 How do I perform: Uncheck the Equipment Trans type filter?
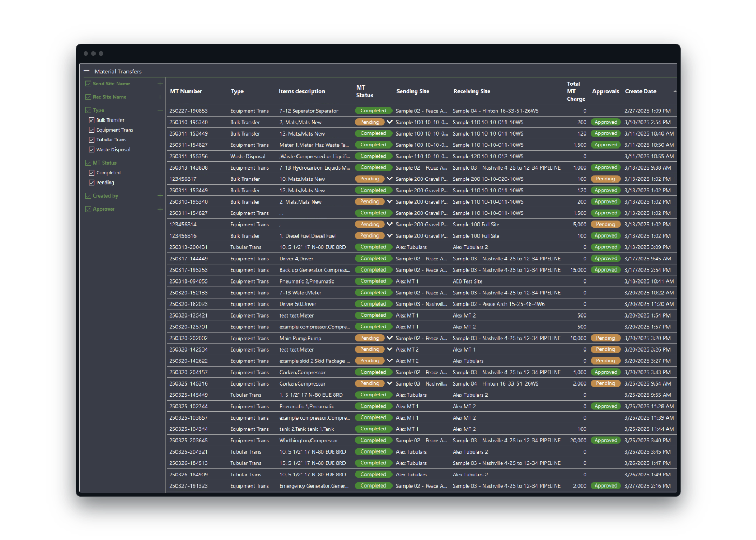(92, 130)
